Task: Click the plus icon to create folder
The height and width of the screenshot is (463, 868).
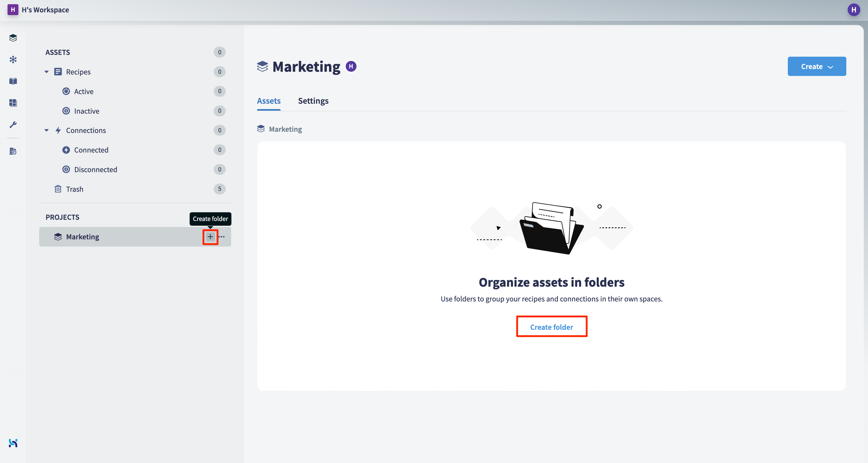Action: point(210,237)
